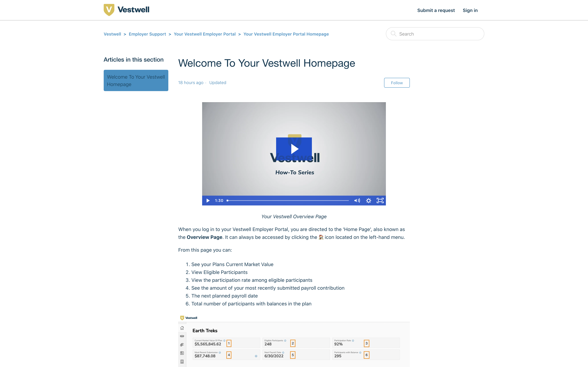
Task: Click the Eligible Participants info tooltip icon
Action: click(285, 341)
